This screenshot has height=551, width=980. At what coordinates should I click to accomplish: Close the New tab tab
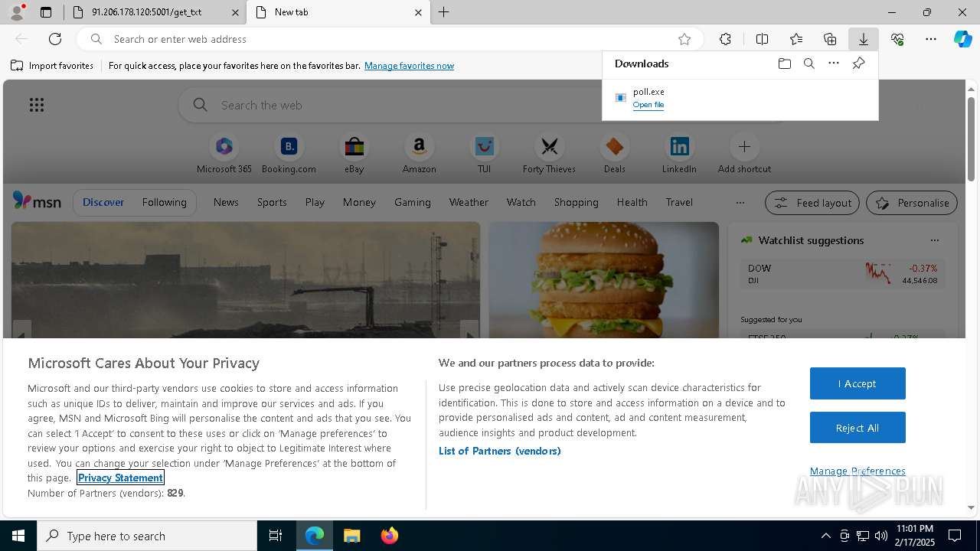click(418, 12)
